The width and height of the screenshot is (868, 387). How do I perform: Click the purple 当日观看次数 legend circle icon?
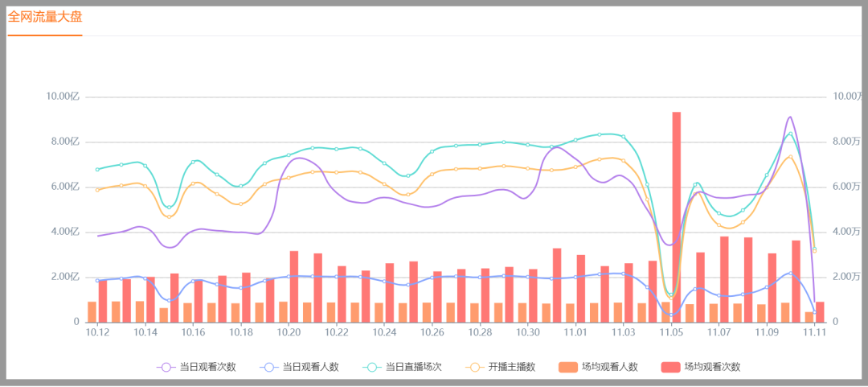pos(166,367)
